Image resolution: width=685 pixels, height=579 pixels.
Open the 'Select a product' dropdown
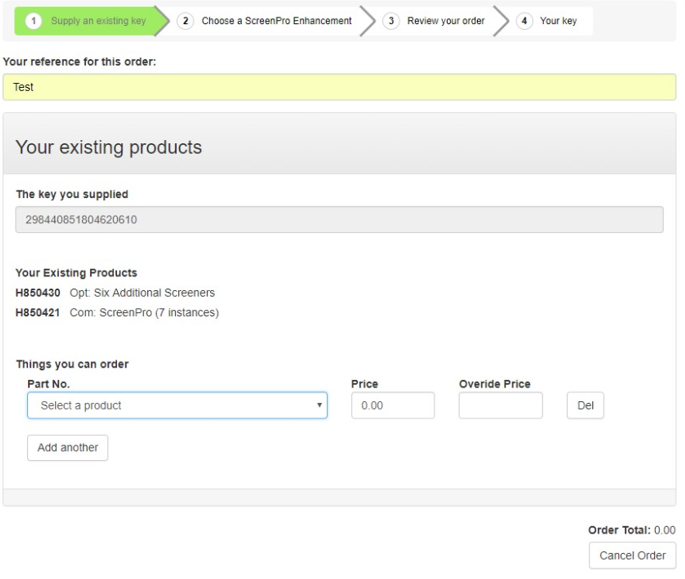tap(176, 405)
